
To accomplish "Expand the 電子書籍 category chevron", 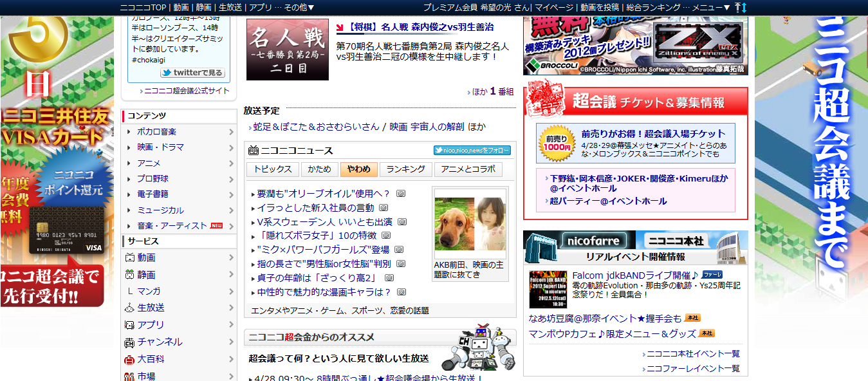I will 231,194.
